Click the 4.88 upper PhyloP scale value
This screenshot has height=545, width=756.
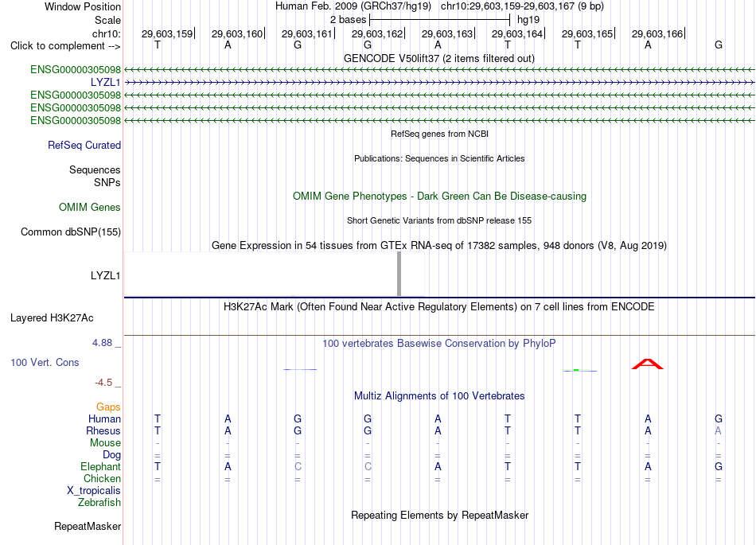(x=102, y=343)
